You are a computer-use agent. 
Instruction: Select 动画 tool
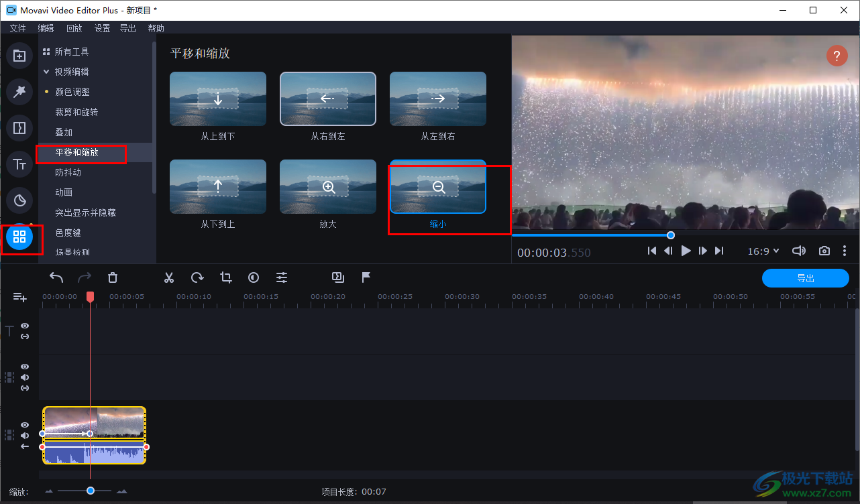pyautogui.click(x=64, y=192)
